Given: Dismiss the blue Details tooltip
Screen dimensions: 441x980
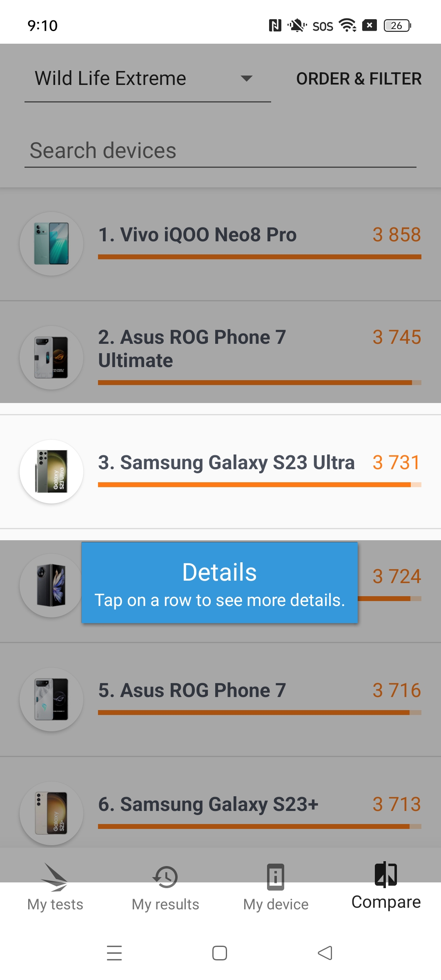Looking at the screenshot, I should click(x=220, y=583).
